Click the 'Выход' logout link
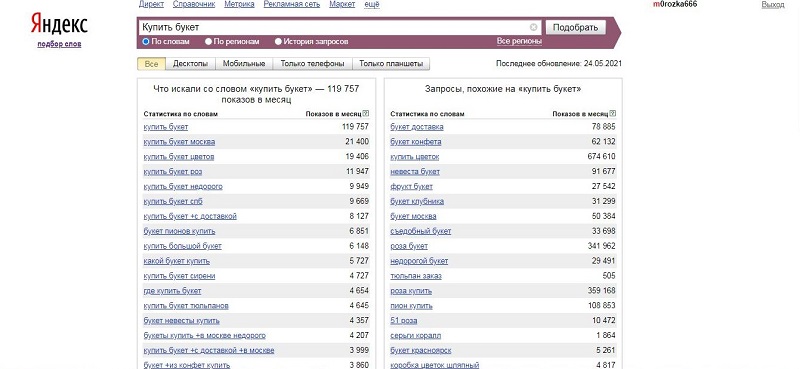Screen dimensions: 800x369 tap(773, 4)
